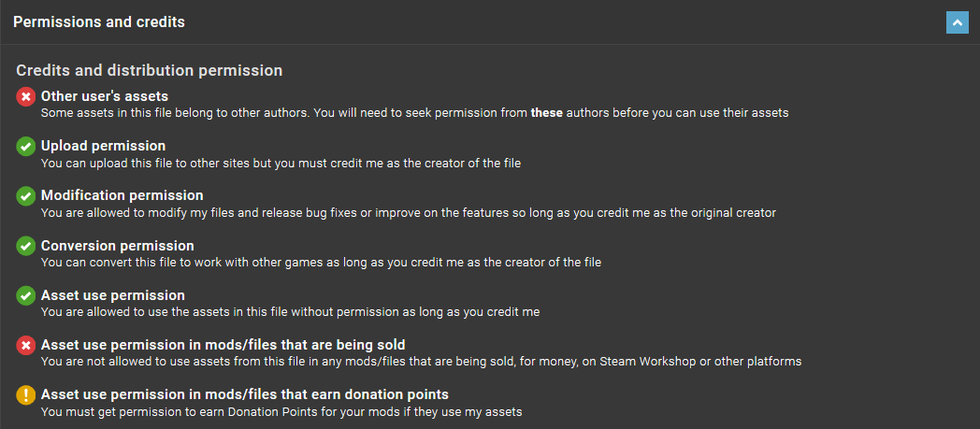Screen dimensions: 980x429
Task: Click the green checkmark beside Modification permission
Action: coord(25,196)
